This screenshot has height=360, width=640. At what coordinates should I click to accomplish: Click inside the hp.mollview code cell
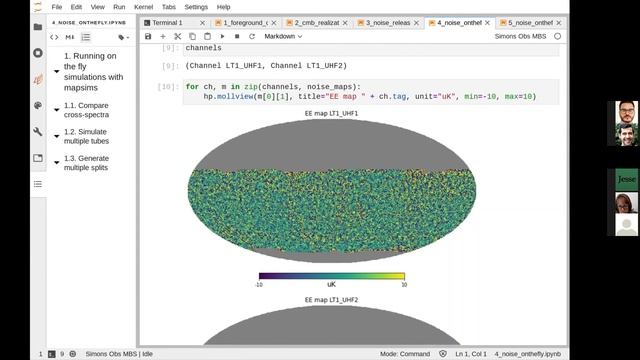371,92
